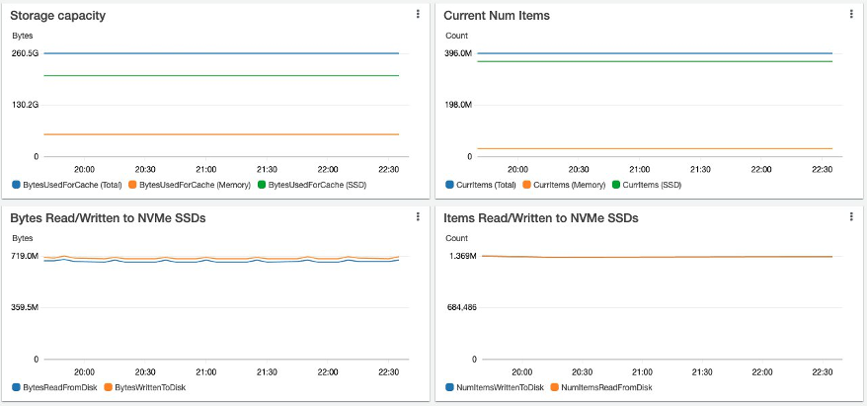
Task: Click the CurrItems (Total) legend label
Action: click(x=486, y=185)
